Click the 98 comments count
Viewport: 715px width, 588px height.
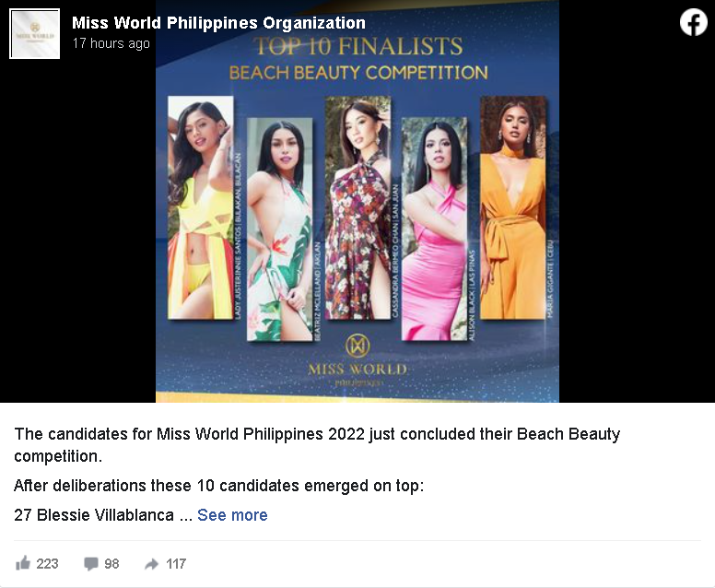[111, 564]
